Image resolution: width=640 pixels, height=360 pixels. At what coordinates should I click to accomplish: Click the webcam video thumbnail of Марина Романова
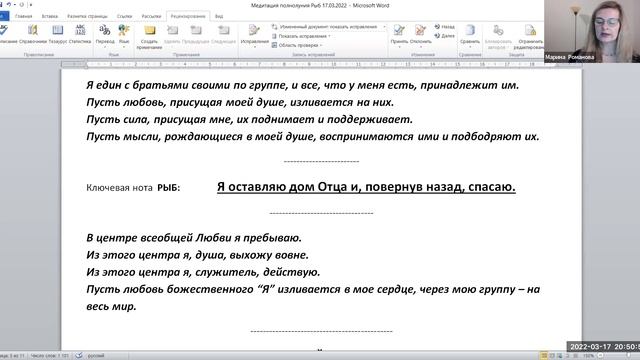(x=592, y=31)
